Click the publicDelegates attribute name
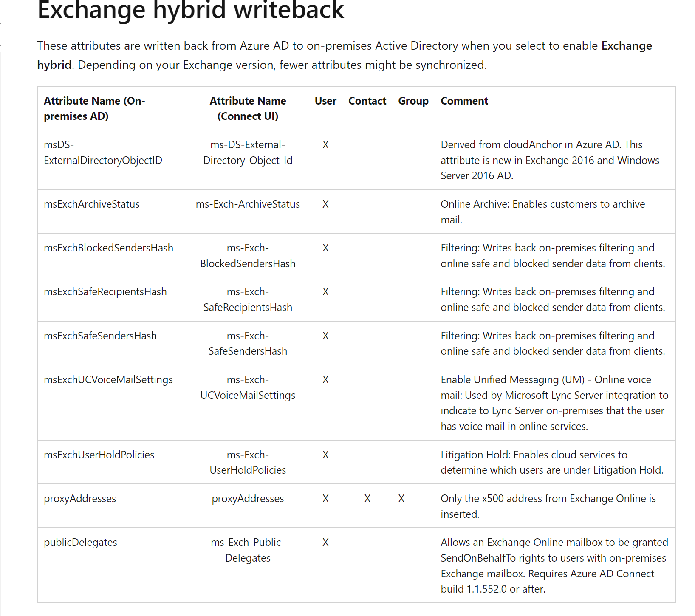695x616 pixels. click(80, 543)
